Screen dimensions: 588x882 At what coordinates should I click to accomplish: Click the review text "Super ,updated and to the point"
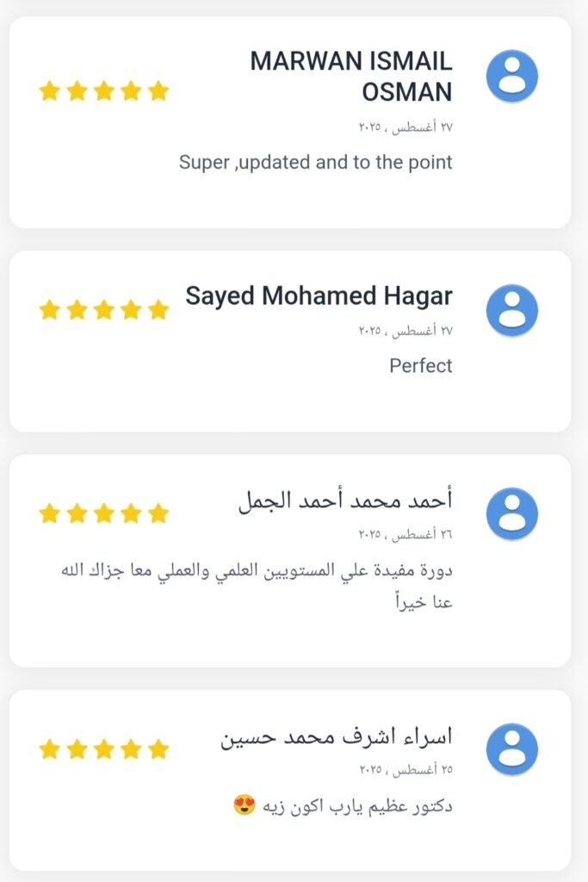315,162
